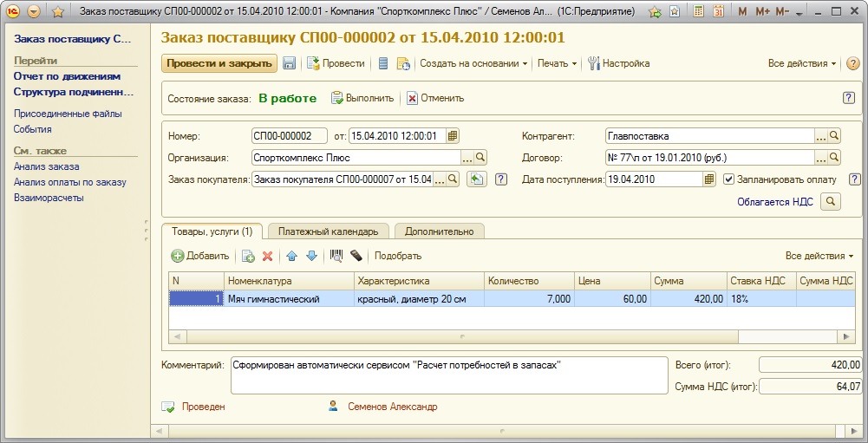Click ellipsis selector for Заказ покупателя field

[x=440, y=179]
